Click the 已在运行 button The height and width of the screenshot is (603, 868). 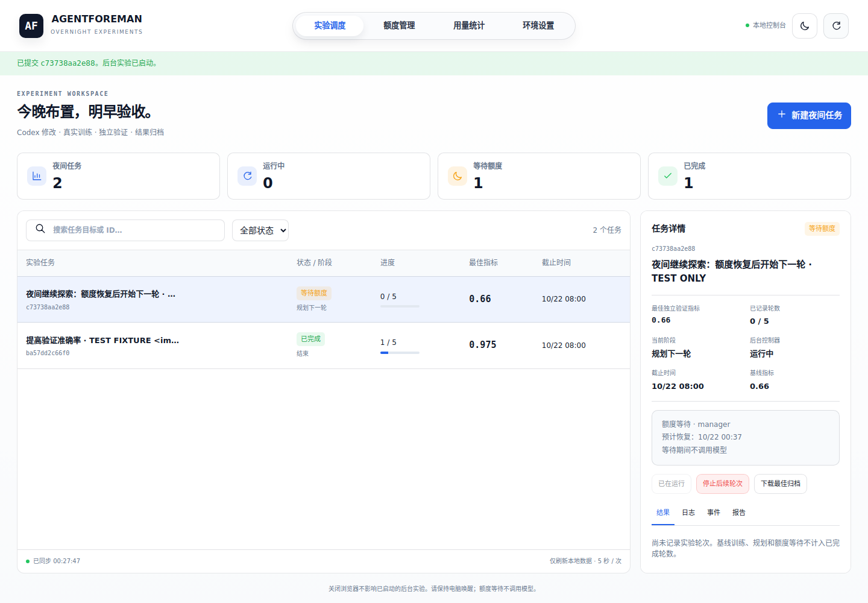point(671,484)
